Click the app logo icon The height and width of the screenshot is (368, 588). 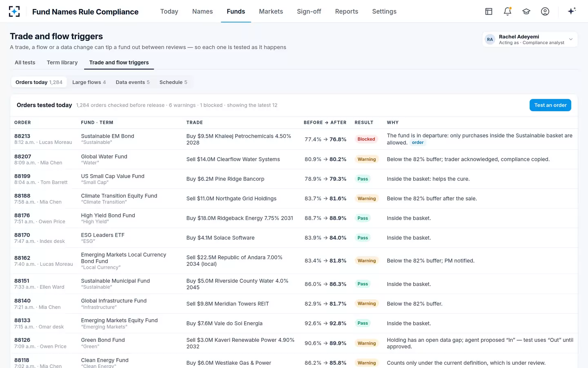[14, 11]
